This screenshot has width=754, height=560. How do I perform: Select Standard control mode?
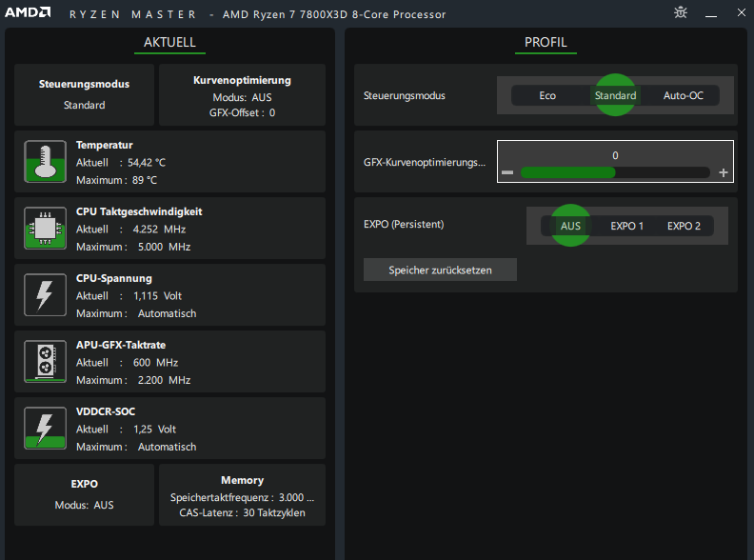point(615,95)
